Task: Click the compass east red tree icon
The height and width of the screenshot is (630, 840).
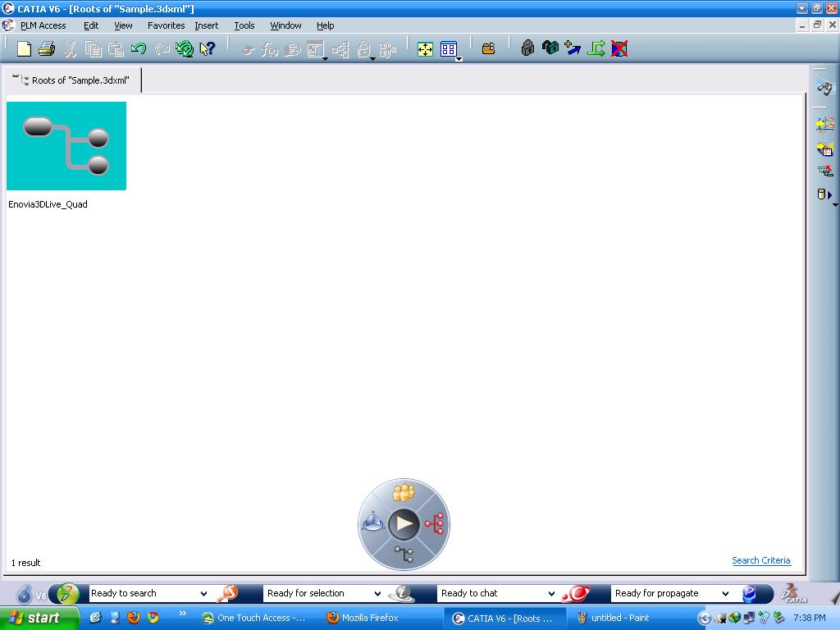Action: tap(435, 523)
